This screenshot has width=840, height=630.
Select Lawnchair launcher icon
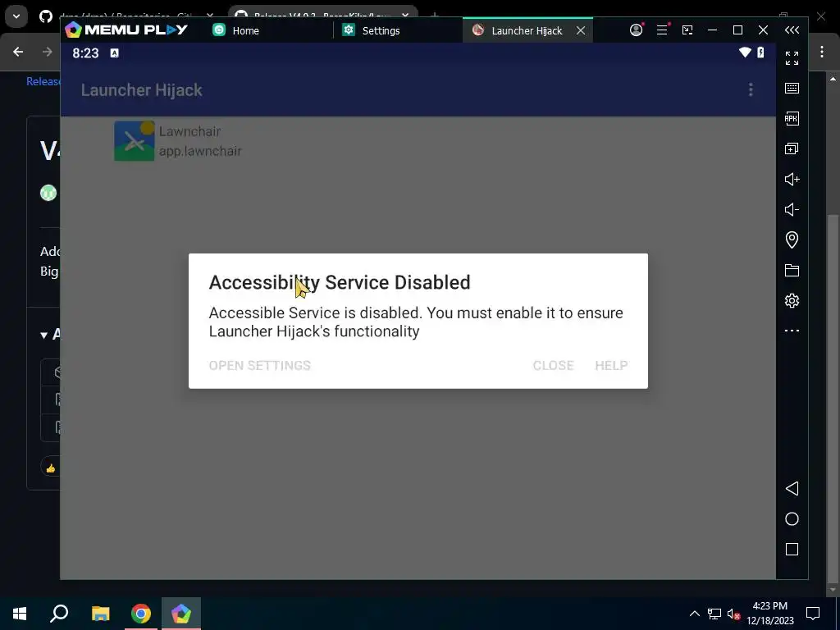click(x=134, y=141)
